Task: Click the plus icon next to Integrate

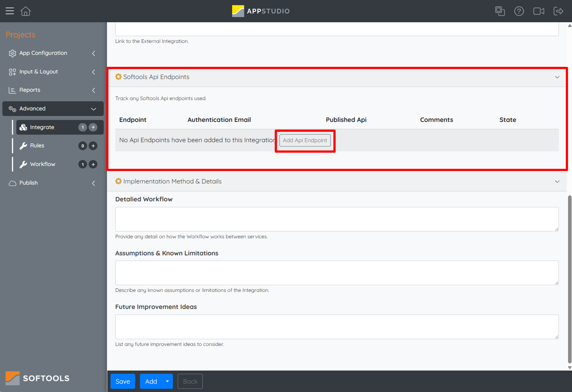Action: [x=93, y=127]
